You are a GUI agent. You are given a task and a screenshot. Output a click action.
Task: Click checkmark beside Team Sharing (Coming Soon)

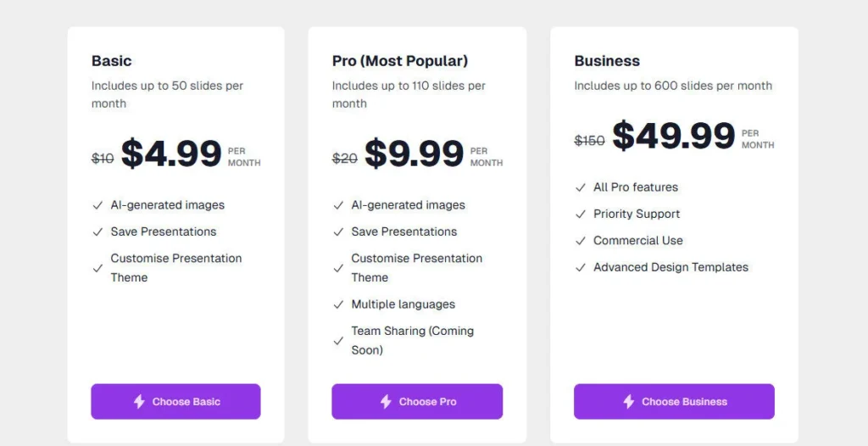338,341
